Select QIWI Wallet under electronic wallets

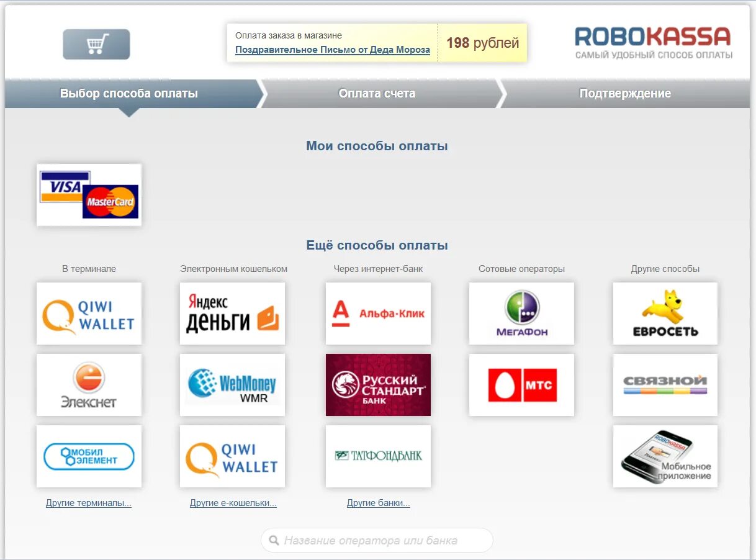(233, 456)
